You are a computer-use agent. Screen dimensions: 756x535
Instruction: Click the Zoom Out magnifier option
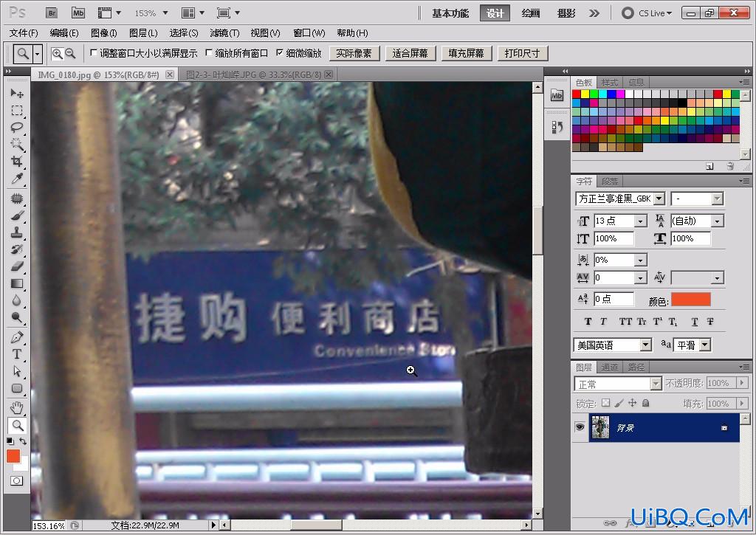point(70,53)
